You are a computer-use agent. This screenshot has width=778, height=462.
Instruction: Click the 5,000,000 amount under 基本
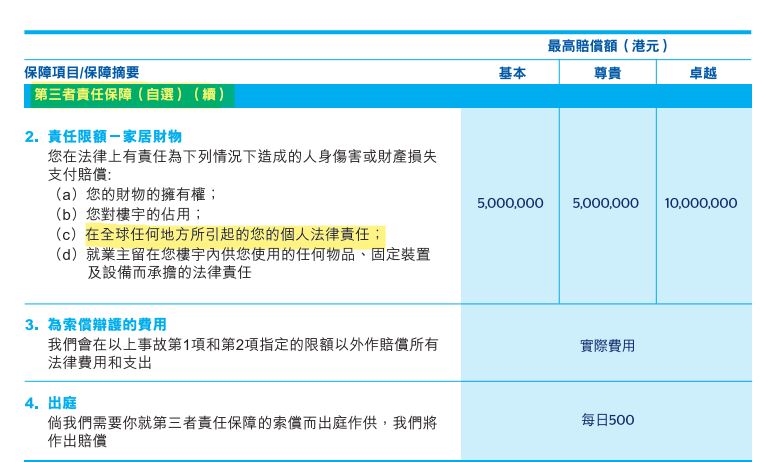[x=510, y=203]
